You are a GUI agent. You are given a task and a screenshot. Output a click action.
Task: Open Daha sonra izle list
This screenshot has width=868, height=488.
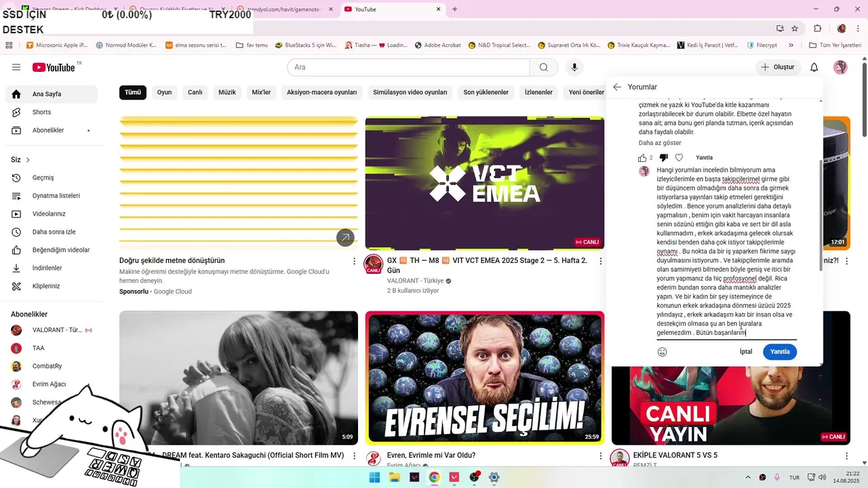(52, 232)
